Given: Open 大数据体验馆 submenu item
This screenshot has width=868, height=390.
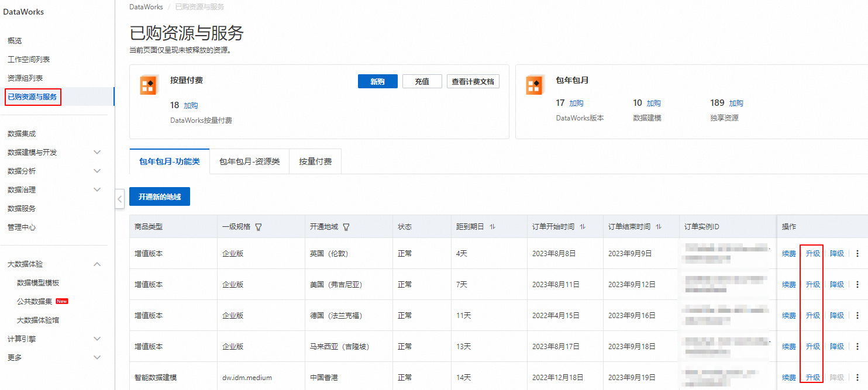Looking at the screenshot, I should (x=38, y=320).
